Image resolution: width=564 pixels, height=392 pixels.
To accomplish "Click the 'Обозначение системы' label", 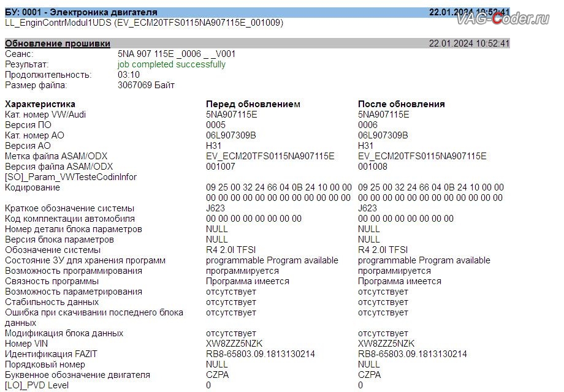I will tap(53, 250).
